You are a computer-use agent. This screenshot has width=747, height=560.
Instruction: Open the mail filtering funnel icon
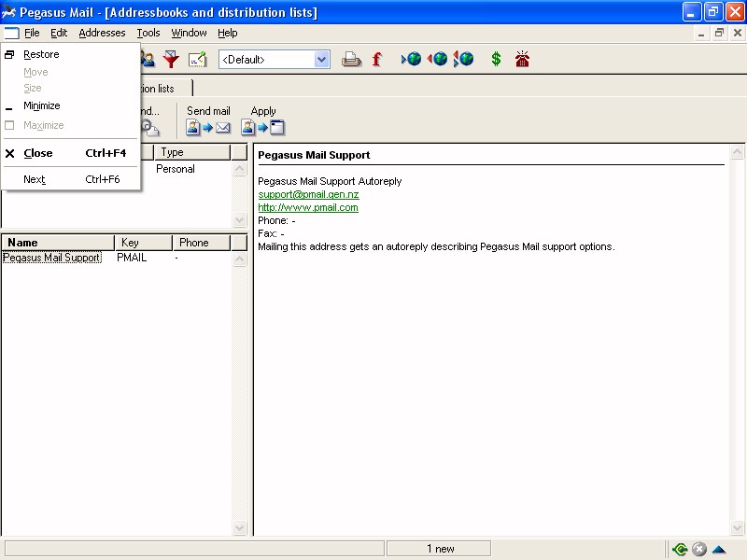[171, 59]
